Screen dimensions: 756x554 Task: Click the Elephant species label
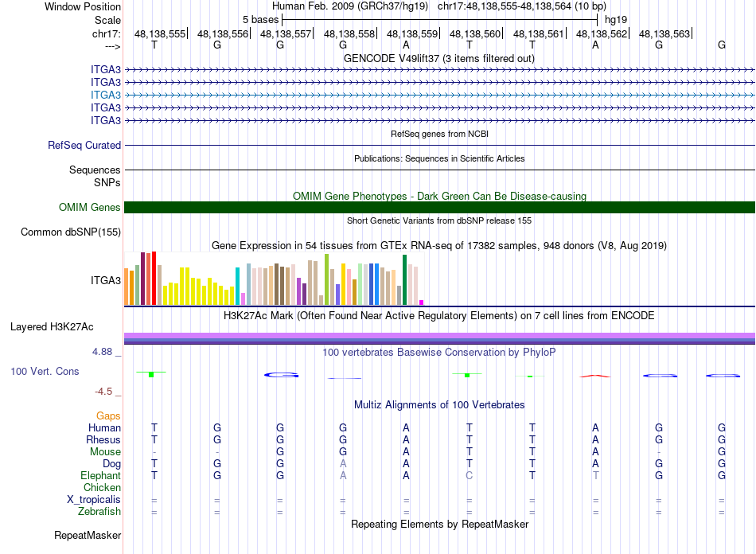pyautogui.click(x=100, y=475)
